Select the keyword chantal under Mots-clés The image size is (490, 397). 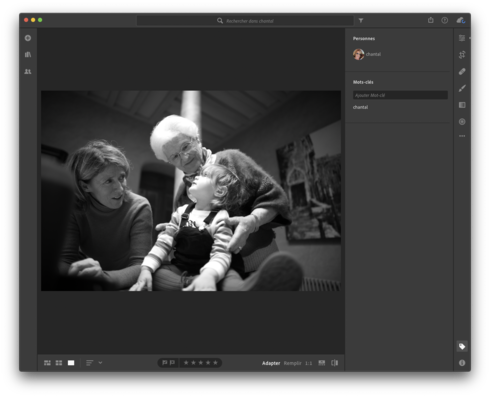click(x=360, y=107)
